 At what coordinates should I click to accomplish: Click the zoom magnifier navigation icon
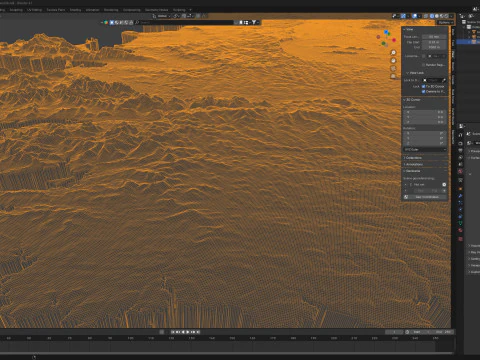393,53
